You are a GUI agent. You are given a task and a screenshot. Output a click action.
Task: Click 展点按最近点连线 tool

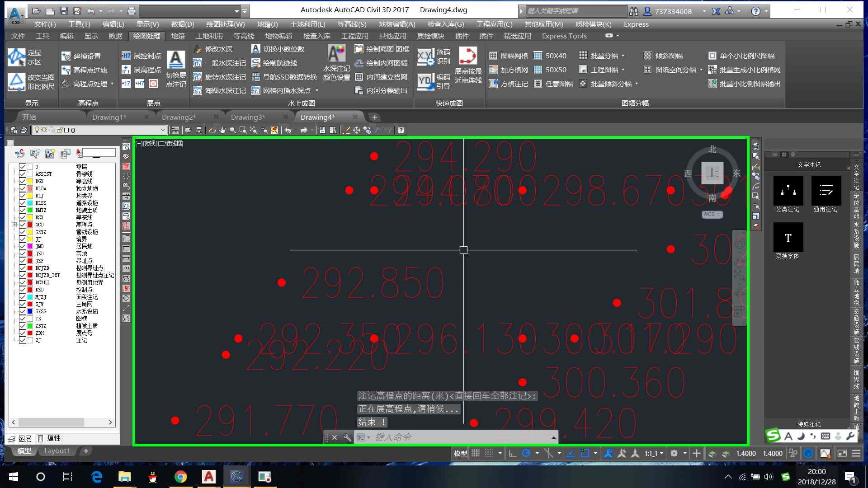click(468, 65)
